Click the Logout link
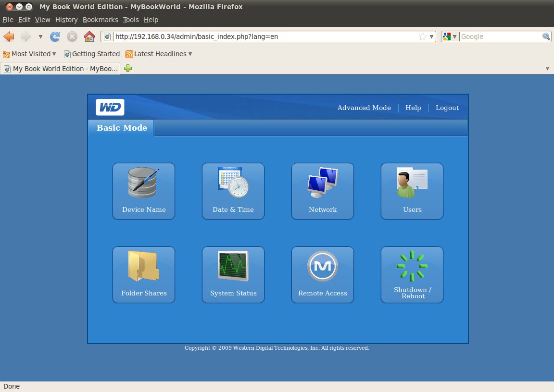 coord(447,108)
